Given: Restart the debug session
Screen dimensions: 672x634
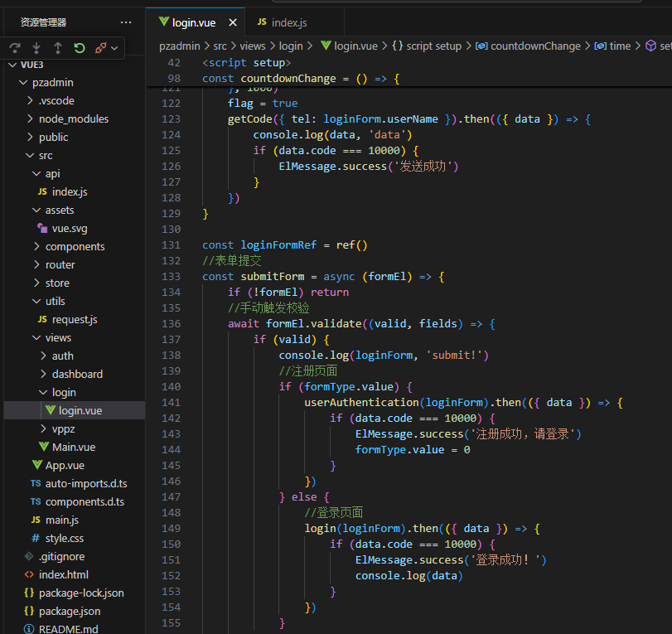Looking at the screenshot, I should click(80, 48).
